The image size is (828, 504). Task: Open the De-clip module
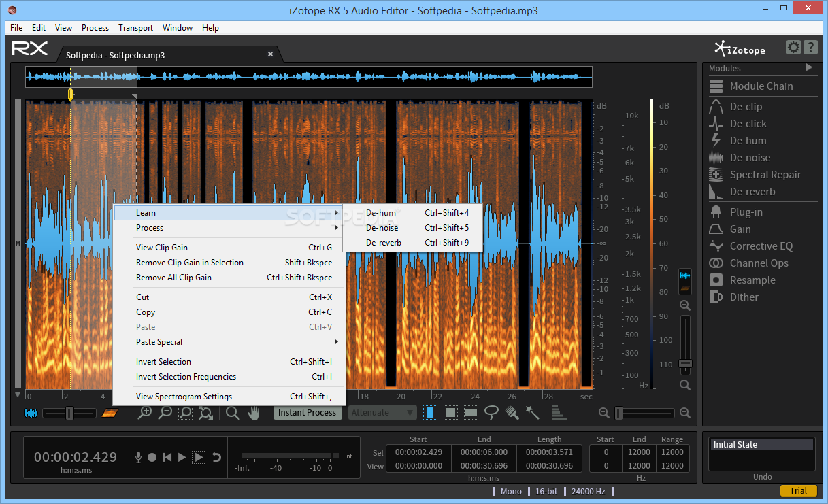(x=735, y=107)
